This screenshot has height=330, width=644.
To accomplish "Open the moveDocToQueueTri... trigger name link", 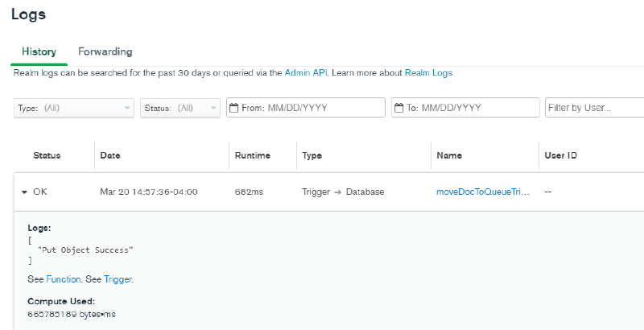I will 483,192.
